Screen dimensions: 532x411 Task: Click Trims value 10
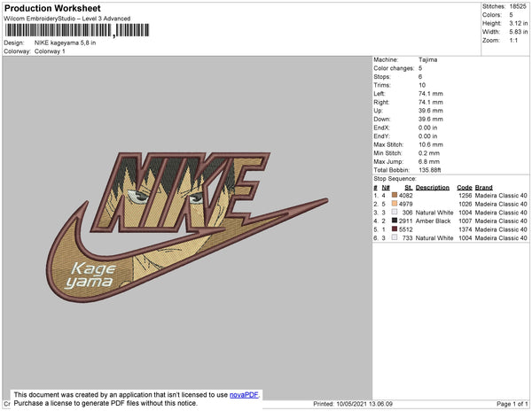coord(422,85)
